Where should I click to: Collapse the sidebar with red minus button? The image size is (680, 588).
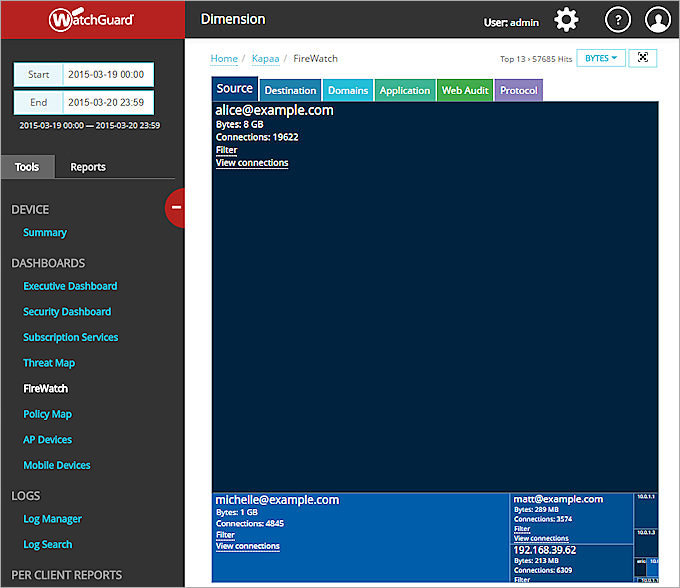click(x=176, y=208)
